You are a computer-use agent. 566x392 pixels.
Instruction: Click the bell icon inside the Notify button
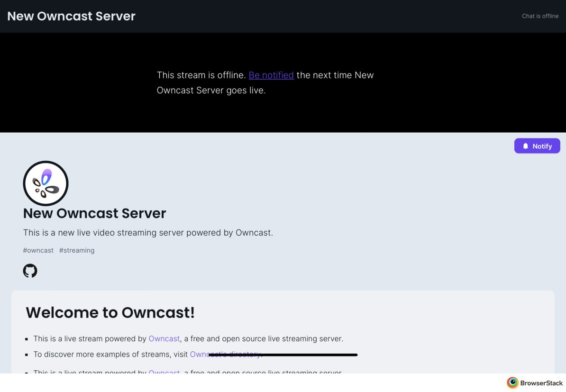tap(525, 146)
